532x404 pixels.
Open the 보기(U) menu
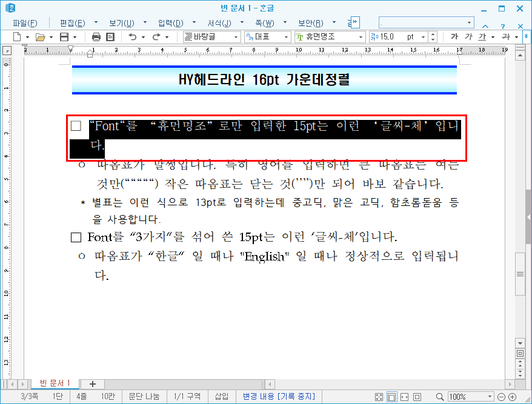coord(121,23)
